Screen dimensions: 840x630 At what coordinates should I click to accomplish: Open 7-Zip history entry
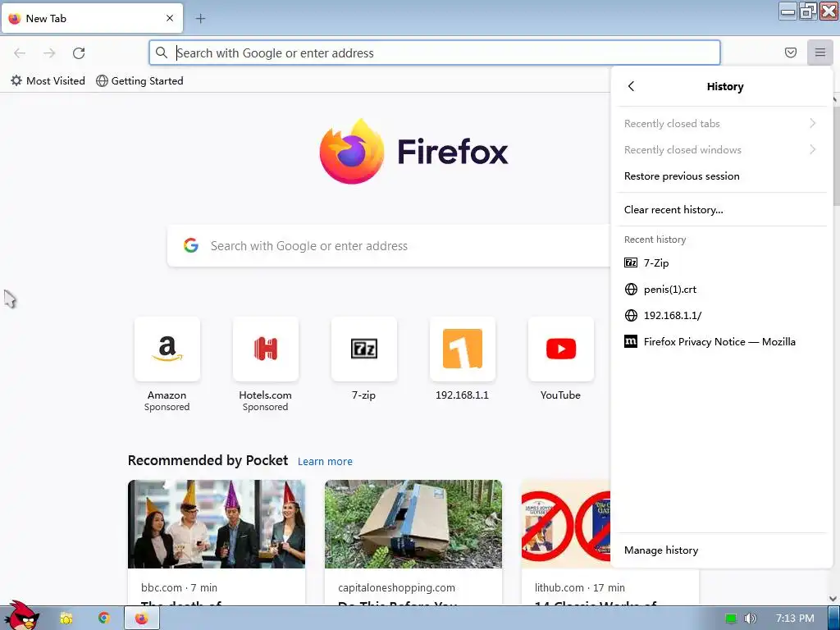pyautogui.click(x=721, y=263)
